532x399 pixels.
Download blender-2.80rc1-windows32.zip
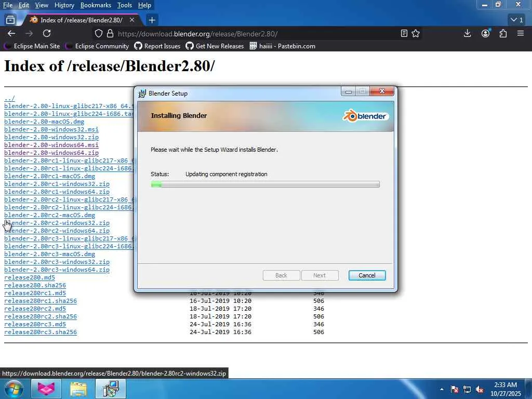(x=57, y=184)
